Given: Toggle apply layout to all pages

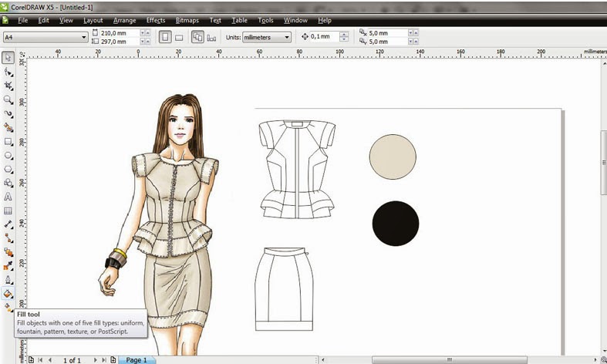Looking at the screenshot, I should tap(197, 37).
